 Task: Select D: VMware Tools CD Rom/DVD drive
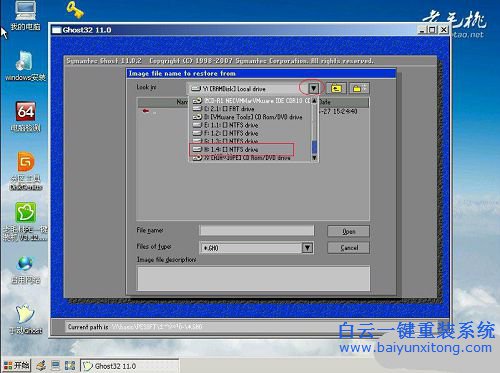(251, 117)
